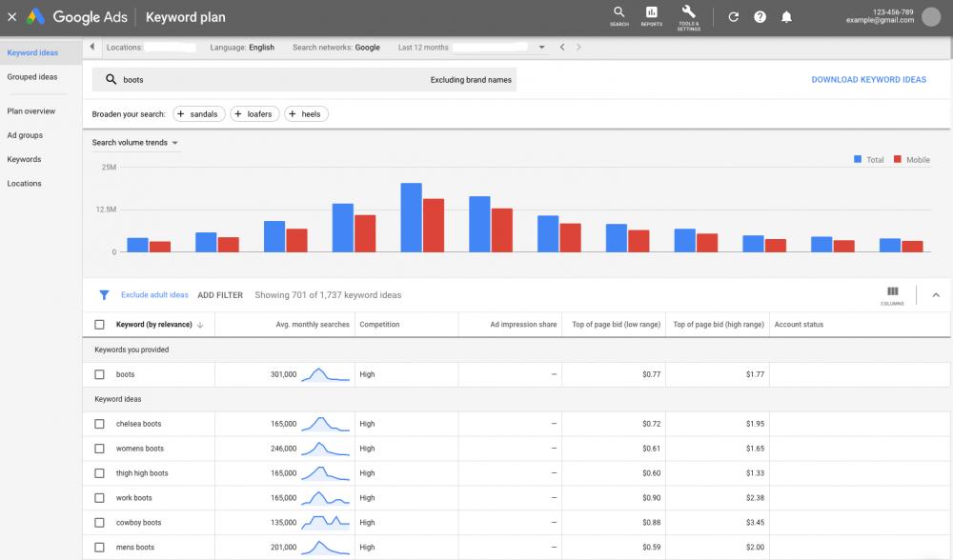Go to next date range arrow
953x560 pixels.
tap(578, 48)
